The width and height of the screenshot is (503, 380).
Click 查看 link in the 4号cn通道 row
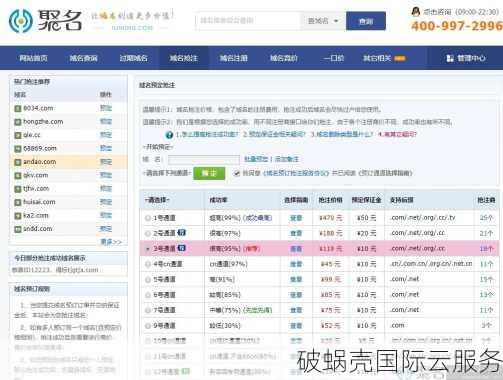pyautogui.click(x=296, y=264)
